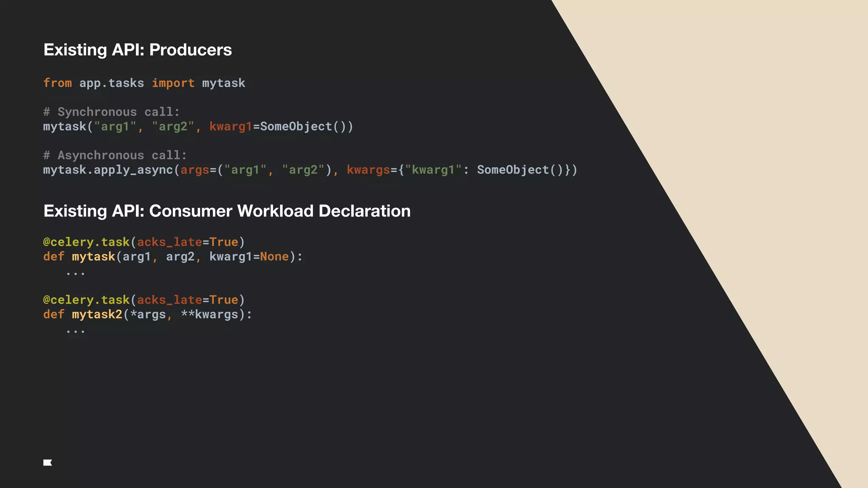
Task: Click 'import' keyword in the first code line
Action: click(x=173, y=83)
